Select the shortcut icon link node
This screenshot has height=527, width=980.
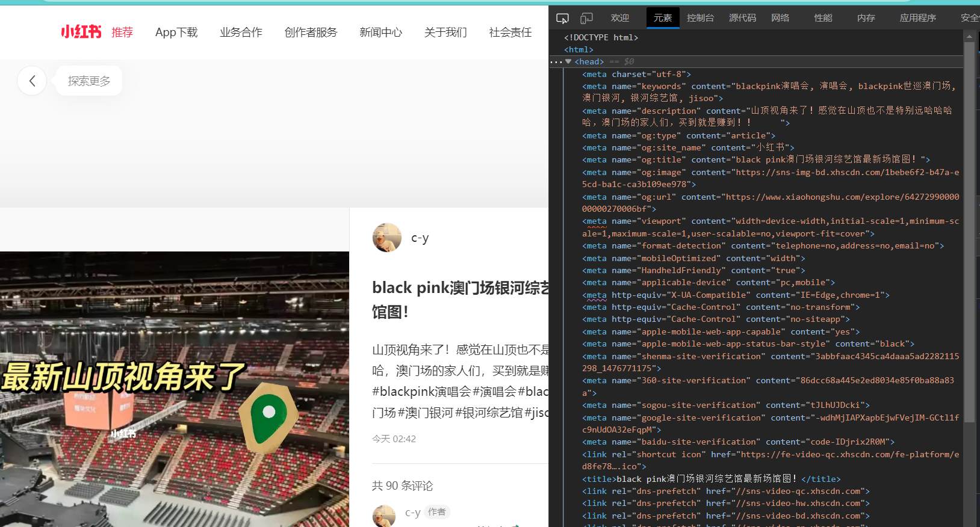[771, 460]
